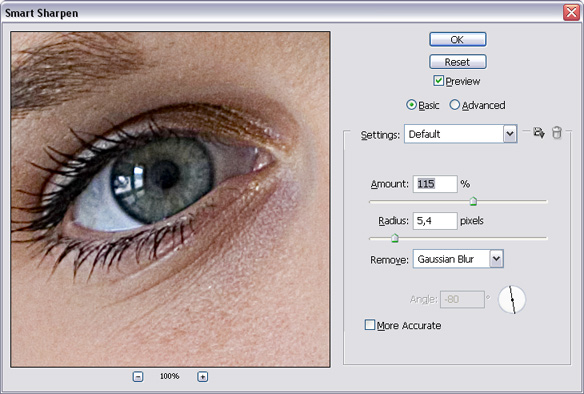Screen dimensions: 584x394
Task: Click the disabled Angle input field
Action: (x=462, y=299)
